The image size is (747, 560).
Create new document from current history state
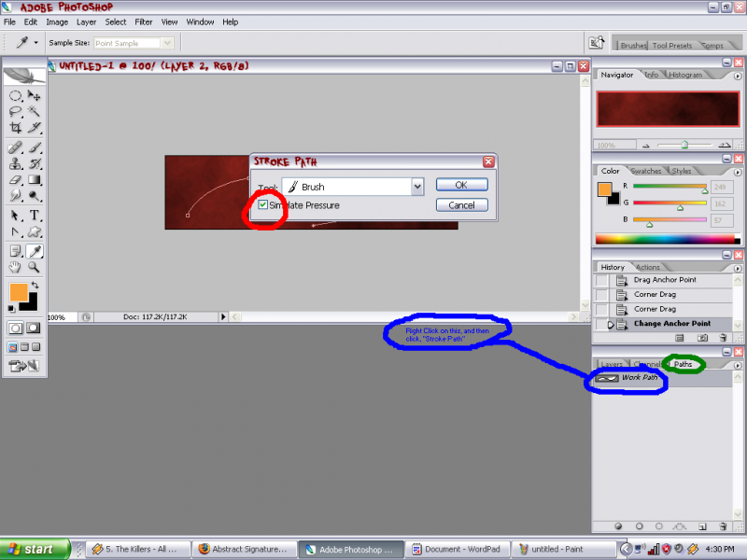point(680,338)
